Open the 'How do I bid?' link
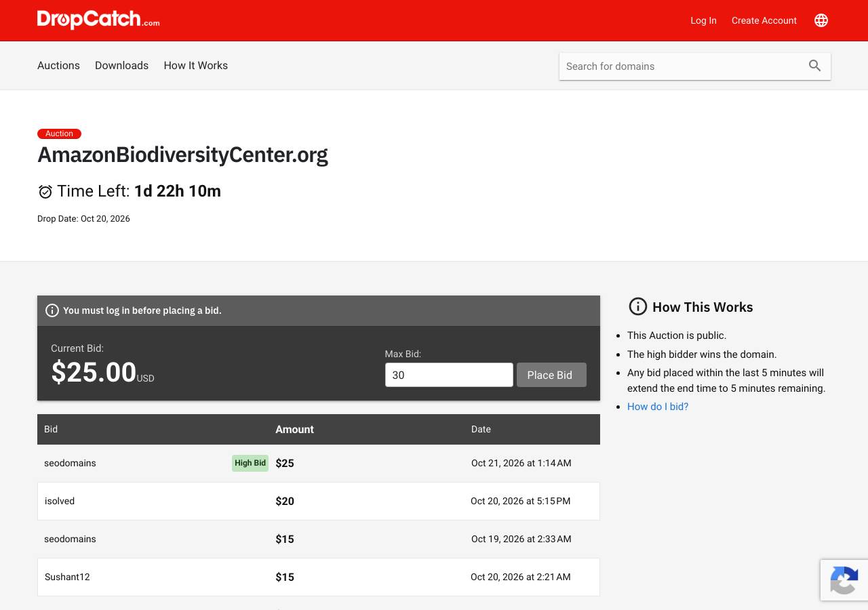This screenshot has width=868, height=610. tap(658, 407)
